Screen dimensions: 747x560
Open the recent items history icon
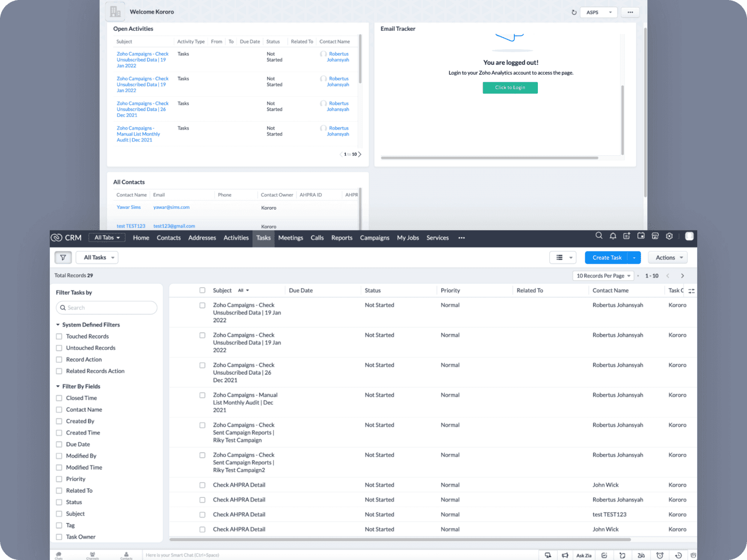[678, 556]
